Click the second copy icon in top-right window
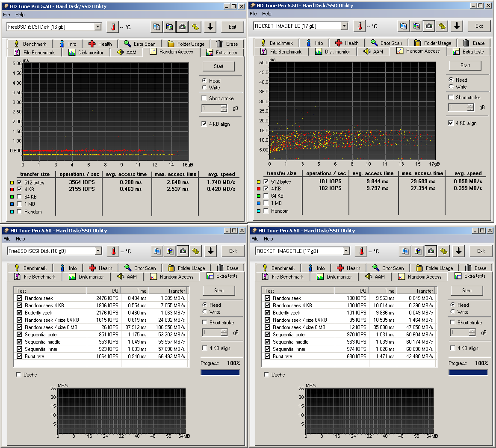The height and width of the screenshot is (448, 496). [416, 26]
